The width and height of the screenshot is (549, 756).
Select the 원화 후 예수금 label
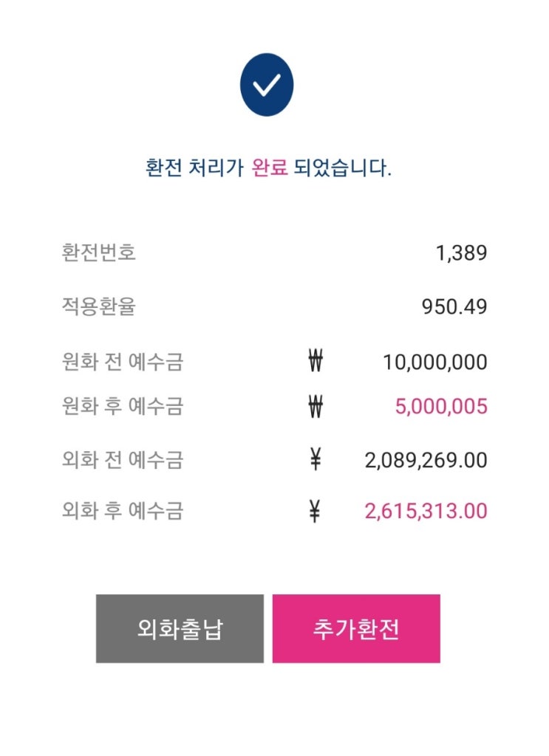pos(123,406)
